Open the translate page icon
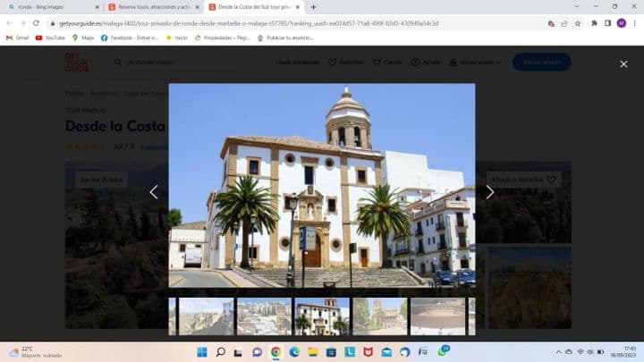Image resolution: width=644 pixels, height=362 pixels. pos(551,23)
